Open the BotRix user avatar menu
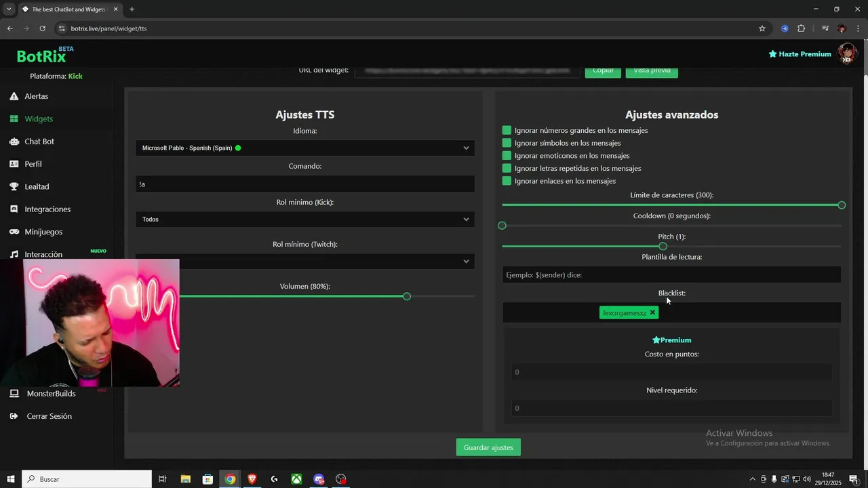 [x=847, y=54]
